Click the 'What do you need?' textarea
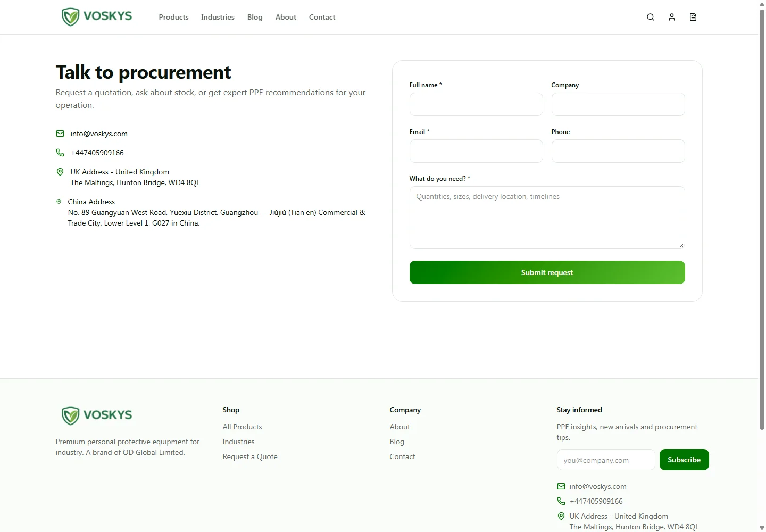766x532 pixels. point(547,218)
